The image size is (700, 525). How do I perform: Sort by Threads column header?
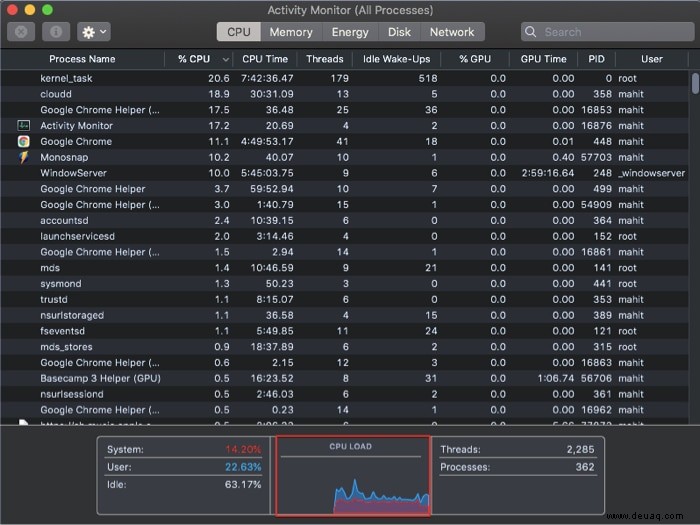pos(325,59)
